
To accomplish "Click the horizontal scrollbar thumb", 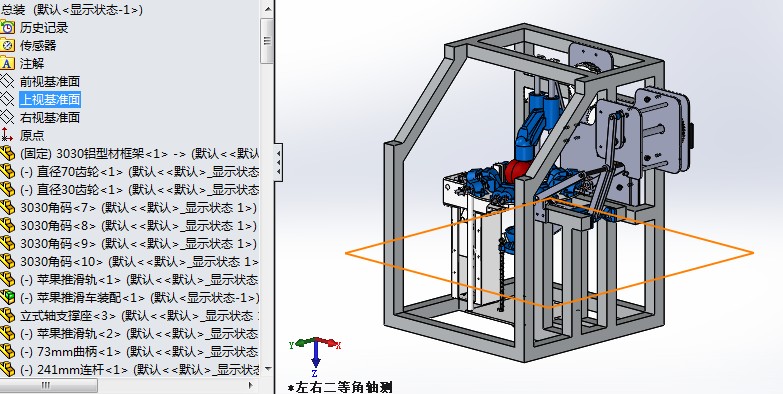I will (x=48, y=385).
